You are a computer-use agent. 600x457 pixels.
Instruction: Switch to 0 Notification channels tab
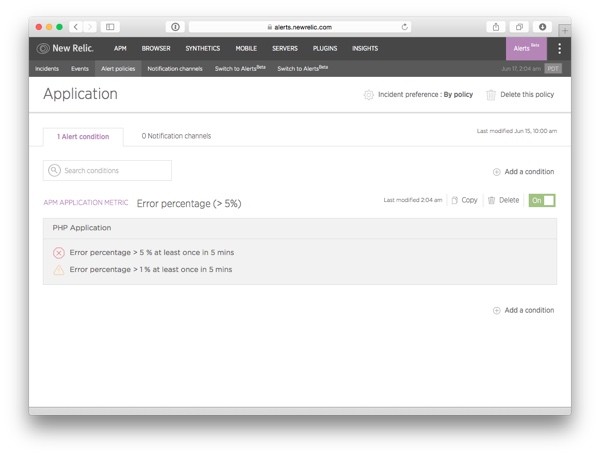click(176, 136)
